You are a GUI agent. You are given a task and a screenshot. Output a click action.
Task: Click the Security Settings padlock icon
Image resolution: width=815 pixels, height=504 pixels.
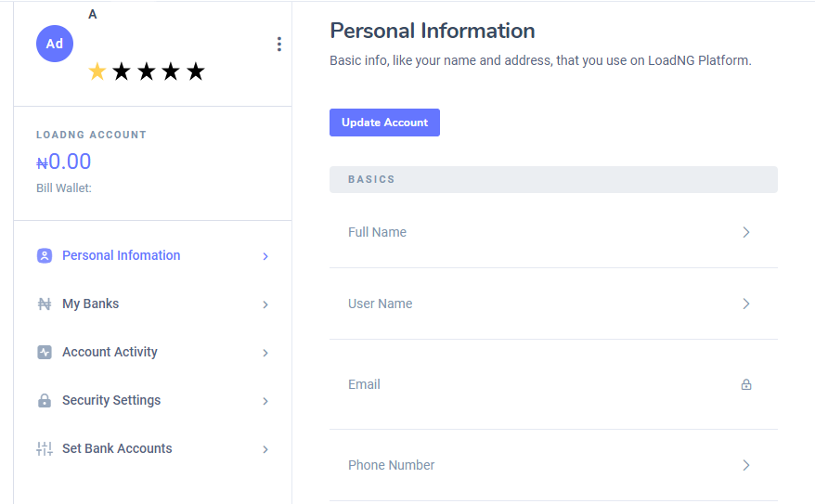(x=45, y=401)
